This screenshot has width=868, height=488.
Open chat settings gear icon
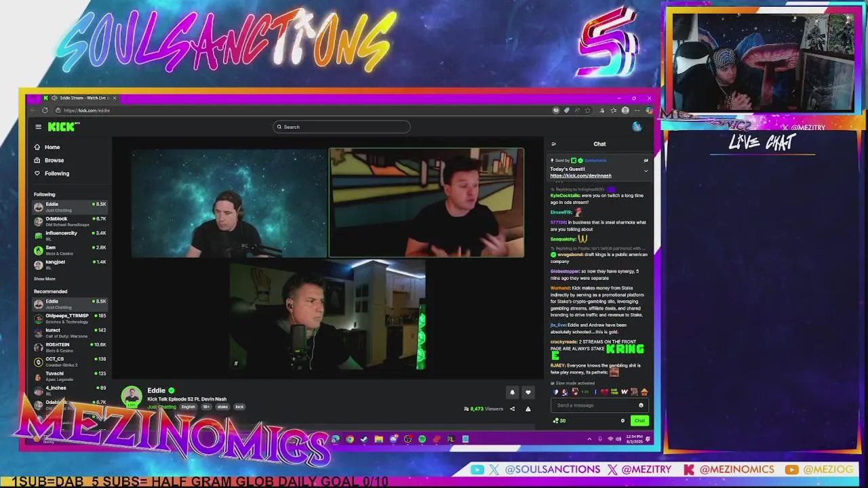(x=623, y=421)
